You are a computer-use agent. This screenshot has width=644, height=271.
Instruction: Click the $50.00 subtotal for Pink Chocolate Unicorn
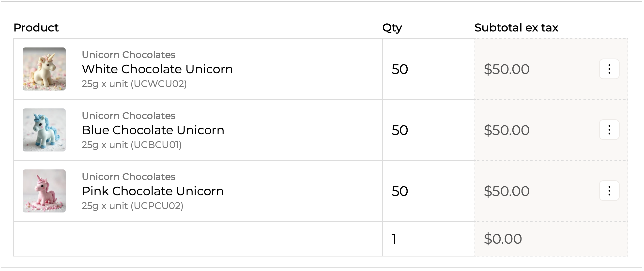pos(506,191)
